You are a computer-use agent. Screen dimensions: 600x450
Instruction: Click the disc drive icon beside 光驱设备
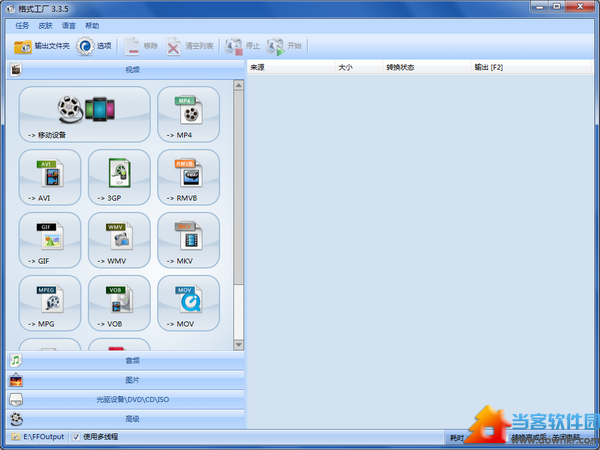pyautogui.click(x=16, y=399)
